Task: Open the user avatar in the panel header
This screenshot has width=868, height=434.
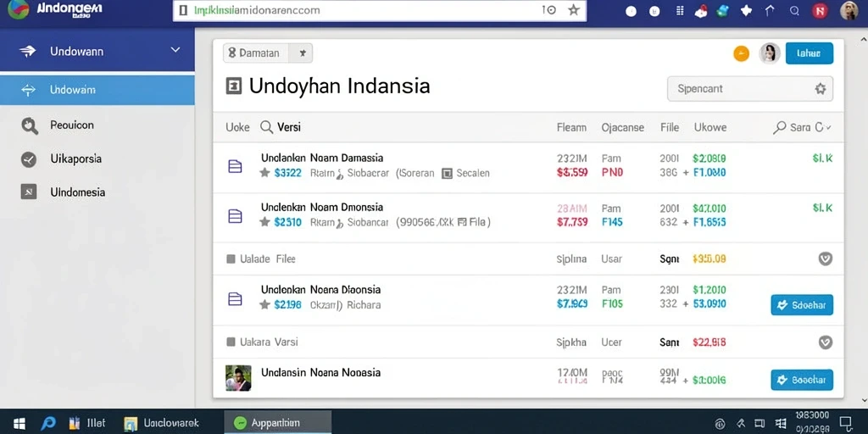Action: pos(770,53)
